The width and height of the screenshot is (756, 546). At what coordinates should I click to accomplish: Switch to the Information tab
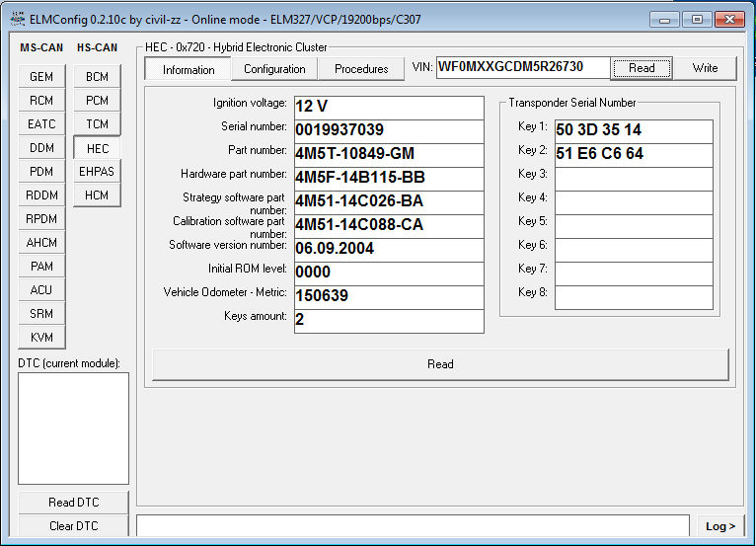(189, 69)
